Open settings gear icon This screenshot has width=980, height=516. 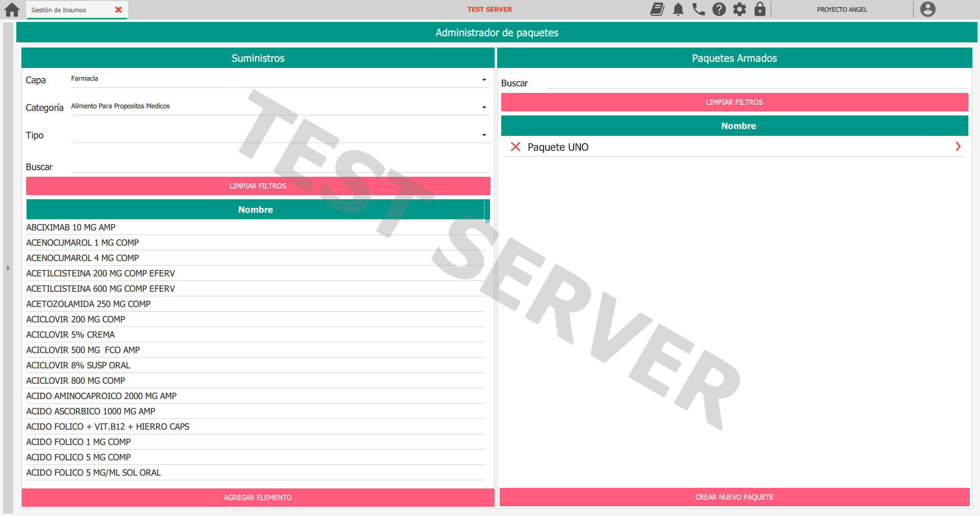(739, 9)
